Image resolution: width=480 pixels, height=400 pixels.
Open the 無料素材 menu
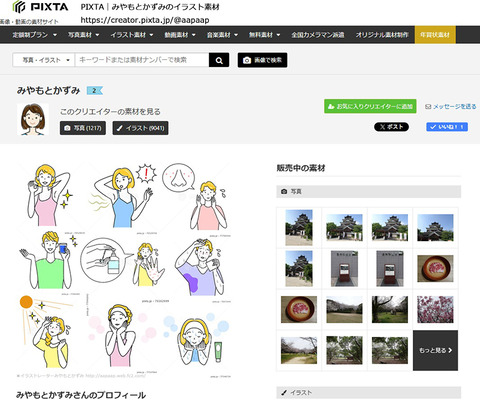pos(264,35)
